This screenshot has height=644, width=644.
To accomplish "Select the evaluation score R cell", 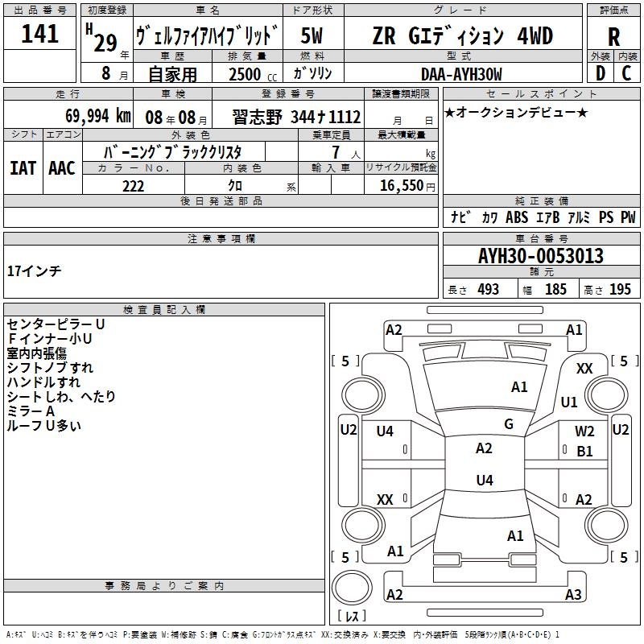I will [x=613, y=36].
